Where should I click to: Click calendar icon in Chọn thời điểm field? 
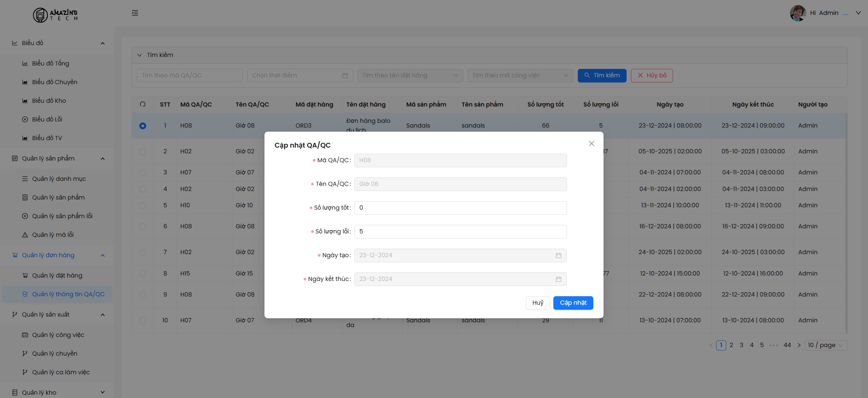click(x=345, y=76)
